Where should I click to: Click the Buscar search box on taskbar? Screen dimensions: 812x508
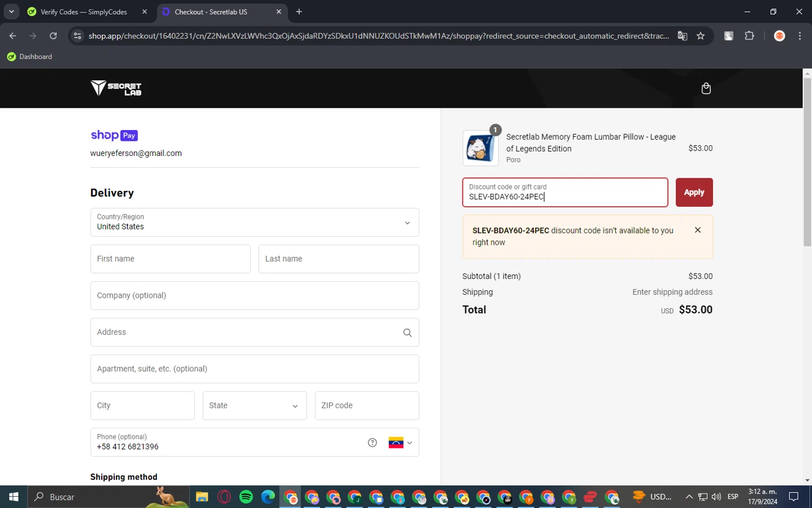(x=108, y=497)
